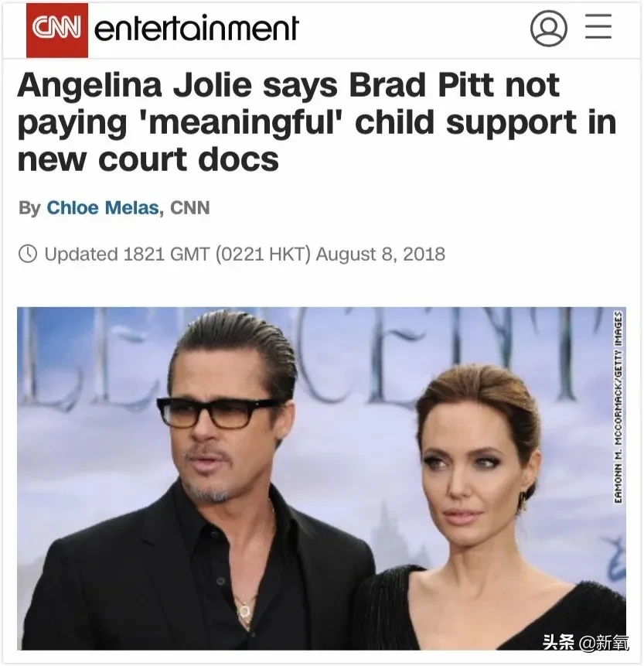Click the Getty Images photo credit text
The height and width of the screenshot is (666, 644).
point(618,408)
